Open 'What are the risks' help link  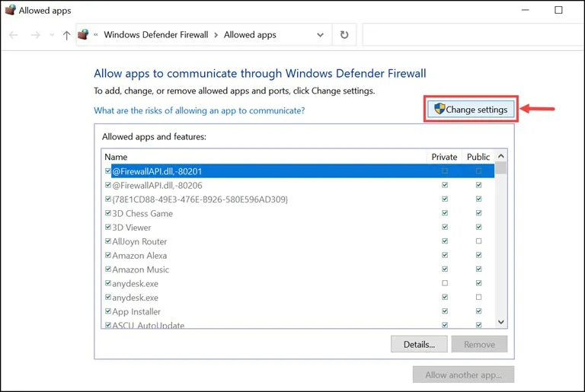click(x=200, y=110)
